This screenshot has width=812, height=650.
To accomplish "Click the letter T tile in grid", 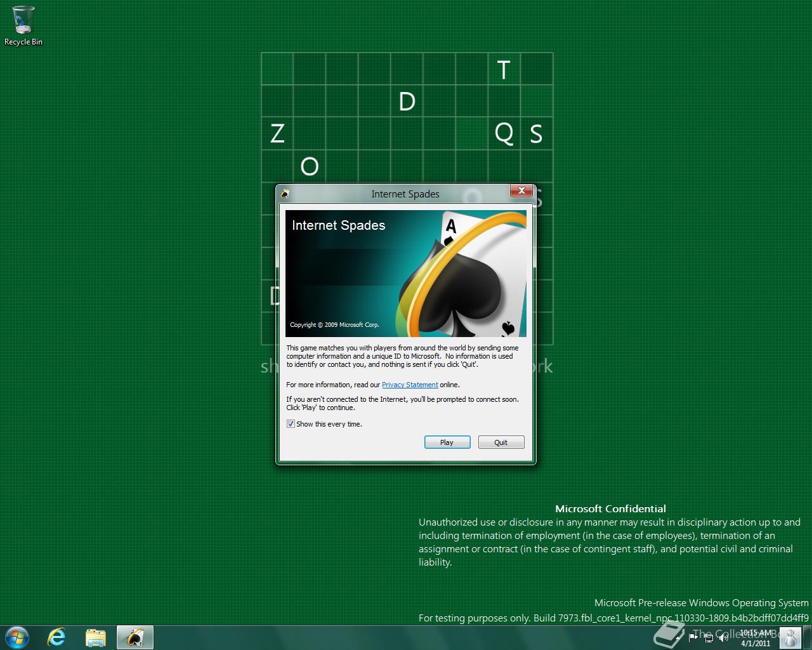I will point(504,69).
